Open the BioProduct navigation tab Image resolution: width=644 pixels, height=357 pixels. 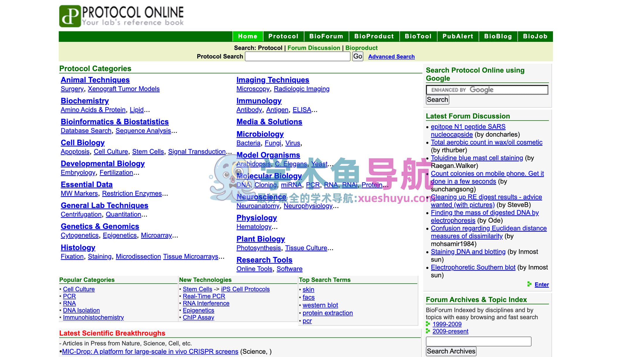[x=374, y=36]
